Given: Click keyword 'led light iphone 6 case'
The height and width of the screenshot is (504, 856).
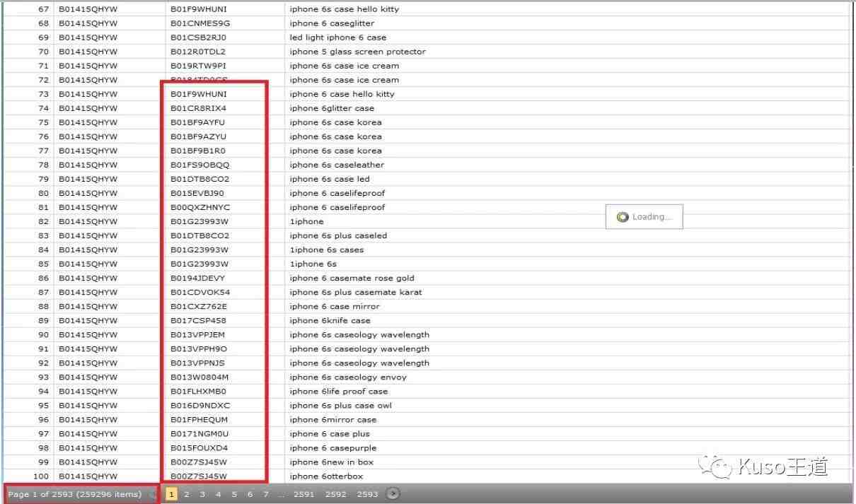Looking at the screenshot, I should (337, 37).
